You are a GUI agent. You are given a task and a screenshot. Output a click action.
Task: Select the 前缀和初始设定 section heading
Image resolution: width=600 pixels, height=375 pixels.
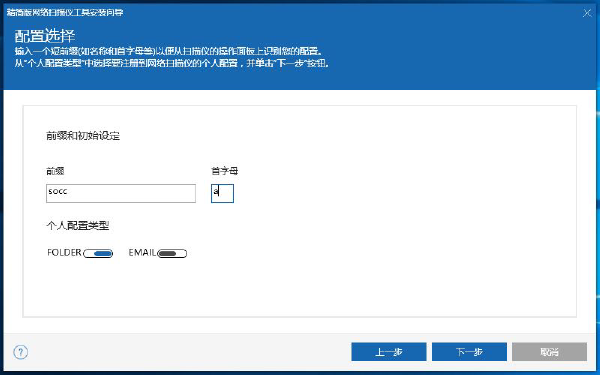pyautogui.click(x=83, y=136)
